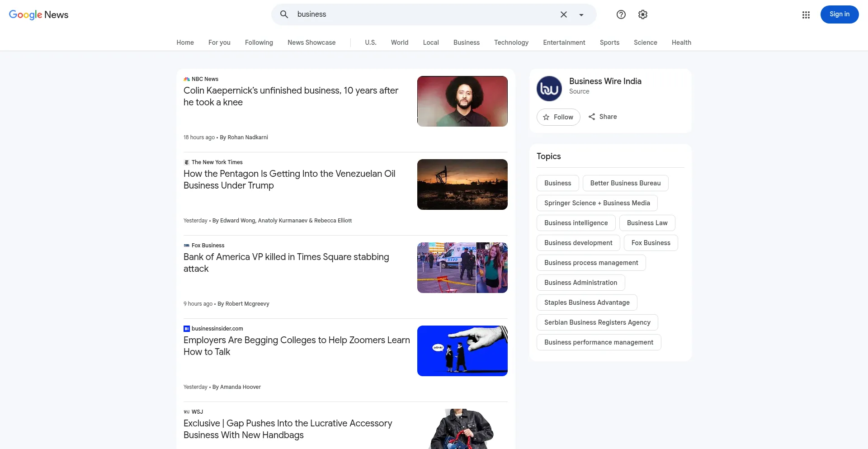This screenshot has height=449, width=868.
Task: Click the byline By Robert Mcgreevy
Action: tap(243, 304)
